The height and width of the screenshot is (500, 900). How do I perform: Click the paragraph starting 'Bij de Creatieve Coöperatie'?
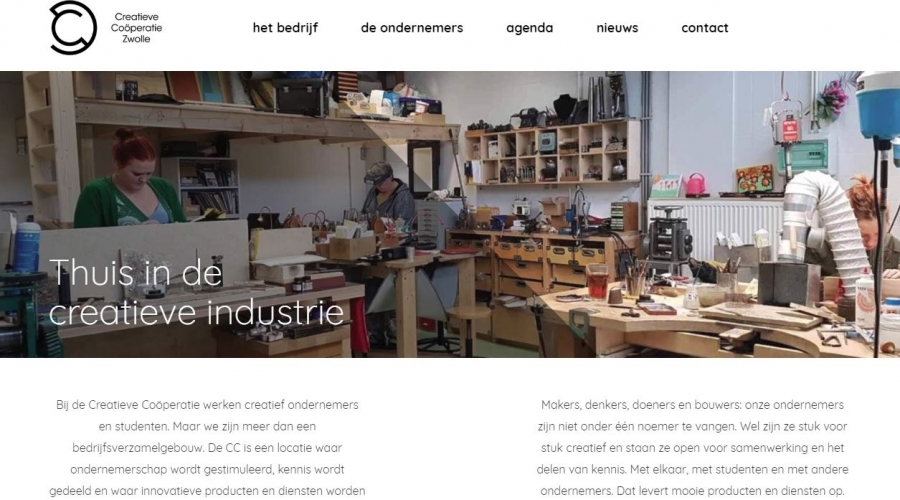tap(207, 448)
